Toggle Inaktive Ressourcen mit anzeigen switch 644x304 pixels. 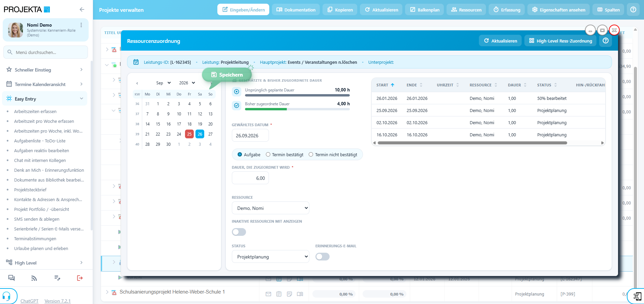coord(239,232)
